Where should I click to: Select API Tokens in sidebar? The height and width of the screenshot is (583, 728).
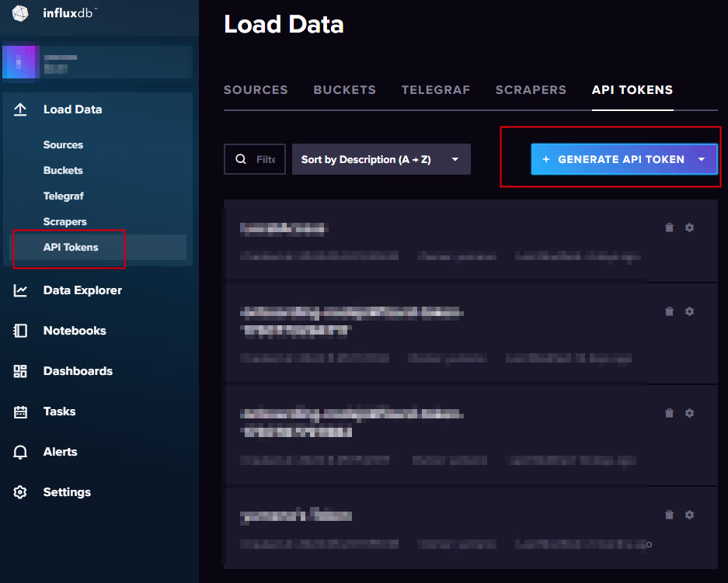click(x=71, y=247)
